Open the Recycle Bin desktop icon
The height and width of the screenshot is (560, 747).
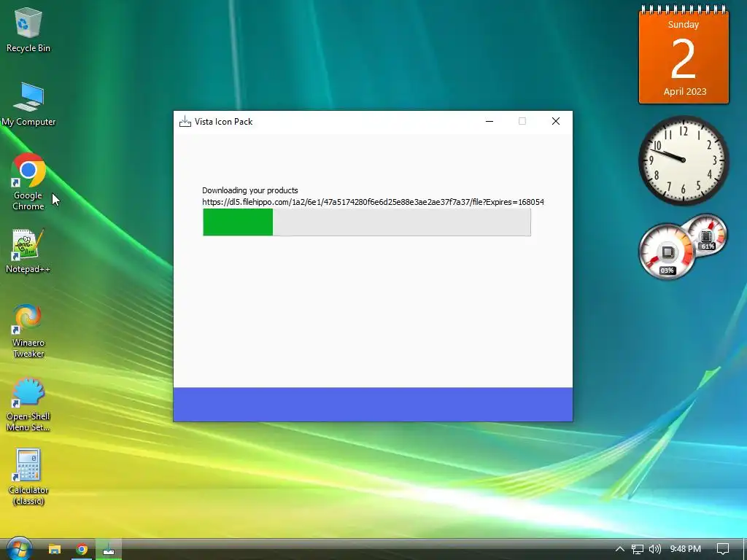(x=28, y=29)
